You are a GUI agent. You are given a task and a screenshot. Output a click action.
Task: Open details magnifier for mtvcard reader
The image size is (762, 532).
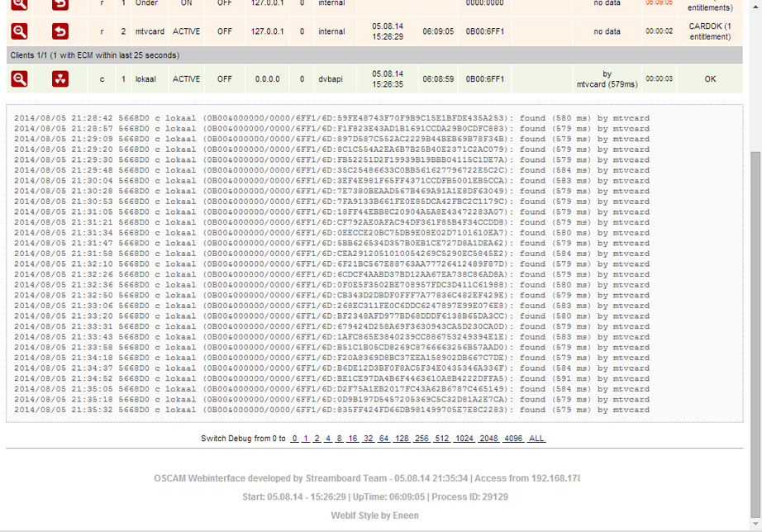pyautogui.click(x=20, y=31)
